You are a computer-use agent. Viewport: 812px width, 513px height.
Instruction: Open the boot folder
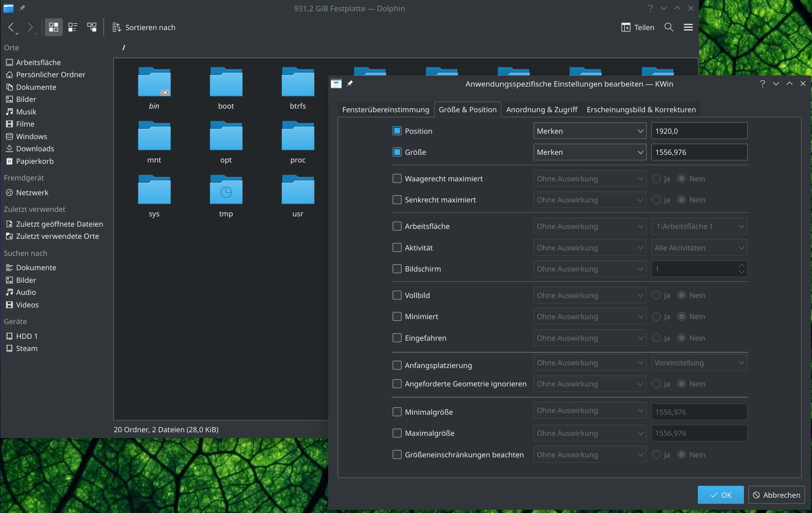click(x=226, y=88)
